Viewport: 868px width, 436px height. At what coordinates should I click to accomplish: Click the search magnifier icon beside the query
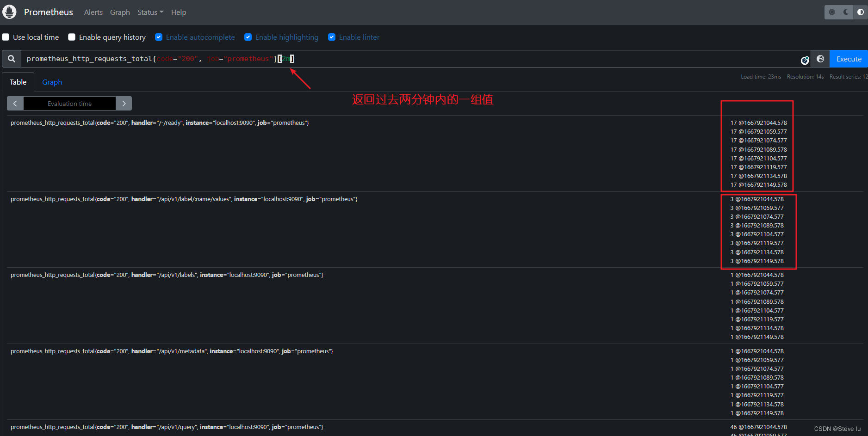[x=12, y=59]
